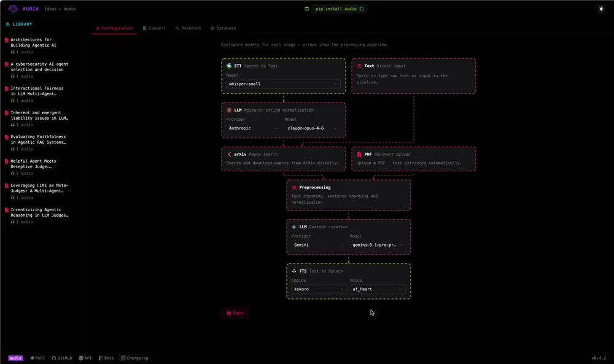Click the Save button
Viewport: 614px width, 364px height.
pos(235,312)
